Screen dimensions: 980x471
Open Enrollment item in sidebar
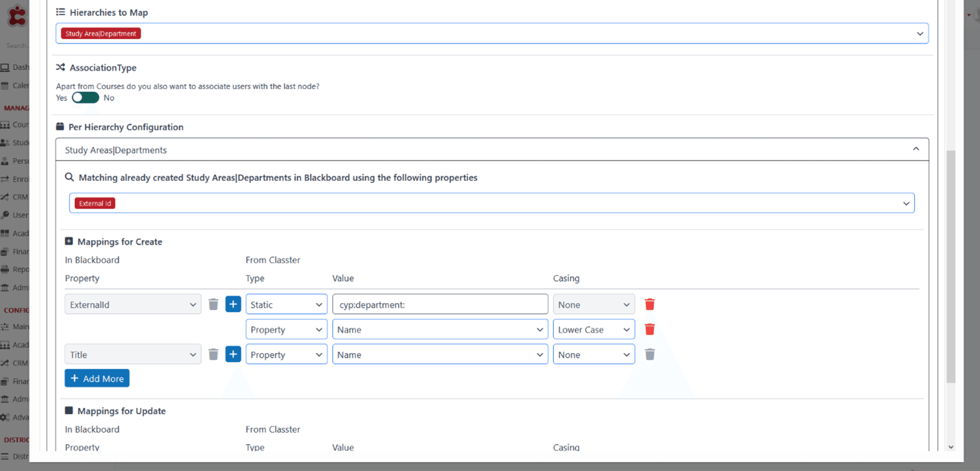[x=15, y=179]
